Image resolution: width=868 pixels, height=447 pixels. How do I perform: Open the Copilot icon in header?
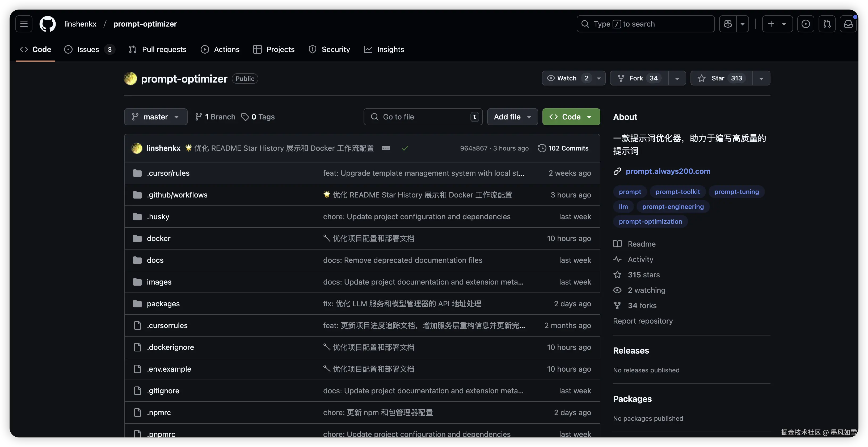(x=728, y=24)
